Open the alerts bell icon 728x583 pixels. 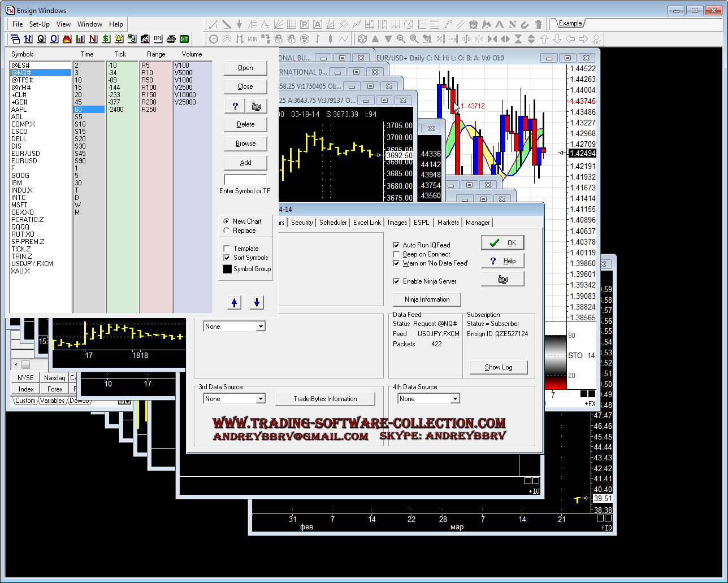[x=119, y=38]
